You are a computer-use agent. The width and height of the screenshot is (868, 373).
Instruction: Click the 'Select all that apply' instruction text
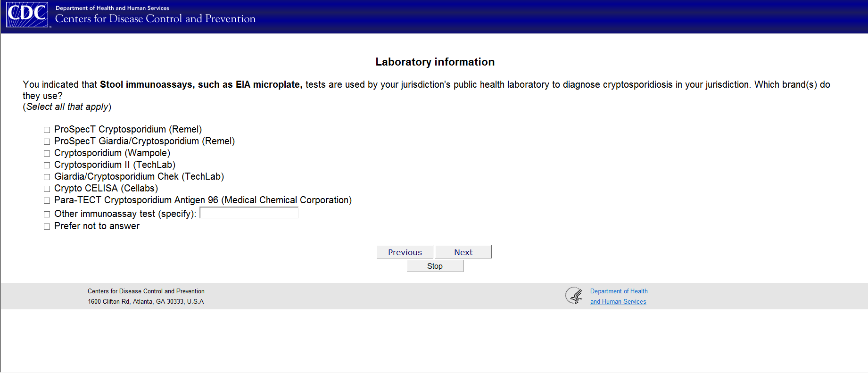(67, 107)
